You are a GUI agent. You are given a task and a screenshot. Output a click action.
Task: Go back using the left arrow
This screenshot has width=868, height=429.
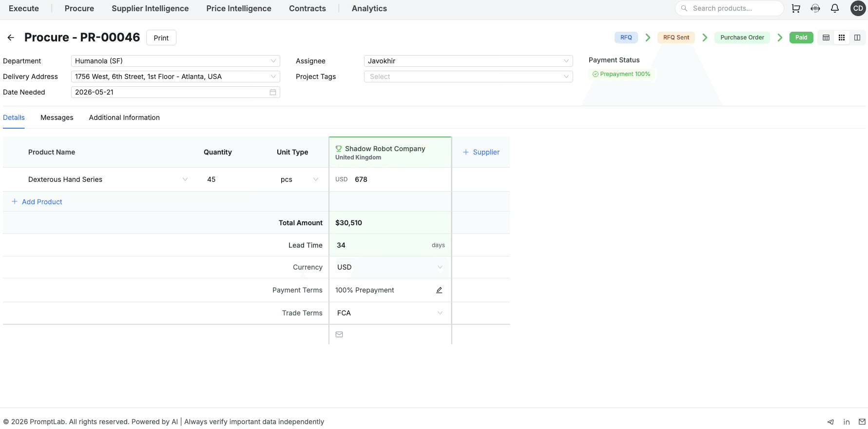(x=11, y=38)
